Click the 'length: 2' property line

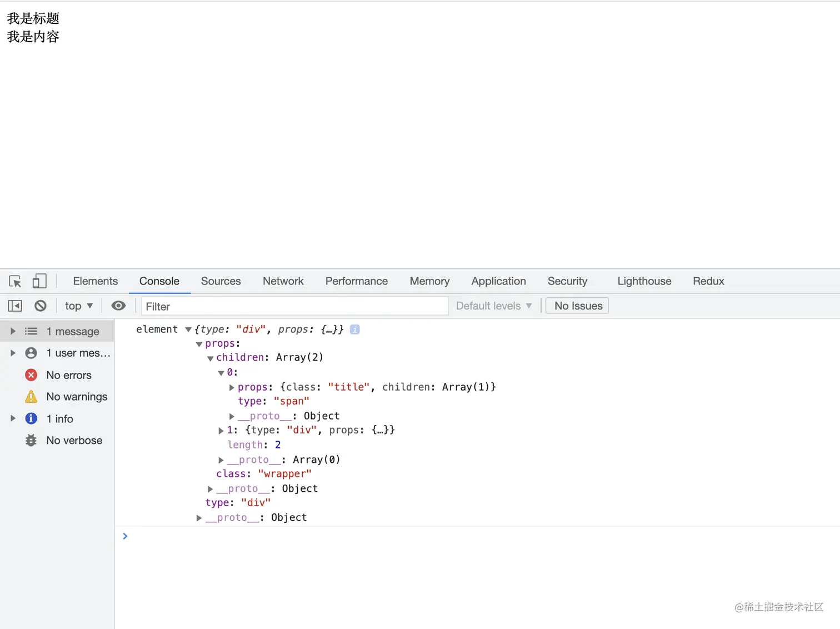tap(254, 445)
